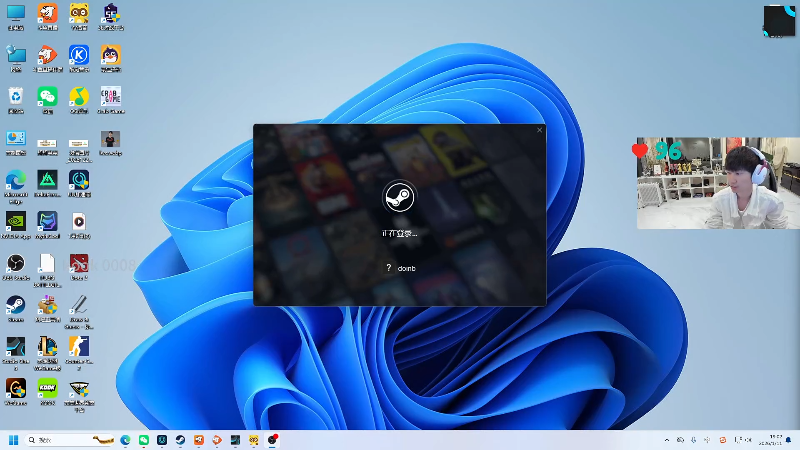Open the Windows Start menu
The width and height of the screenshot is (800, 450).
click(x=14, y=440)
